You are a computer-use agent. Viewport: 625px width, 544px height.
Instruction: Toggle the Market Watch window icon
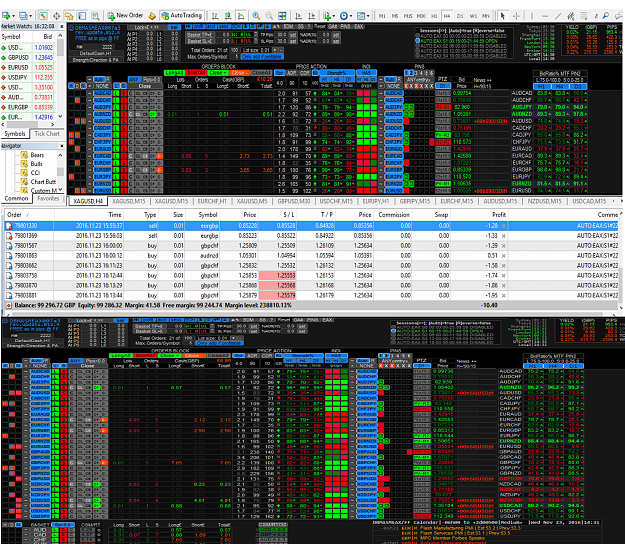tap(43, 16)
